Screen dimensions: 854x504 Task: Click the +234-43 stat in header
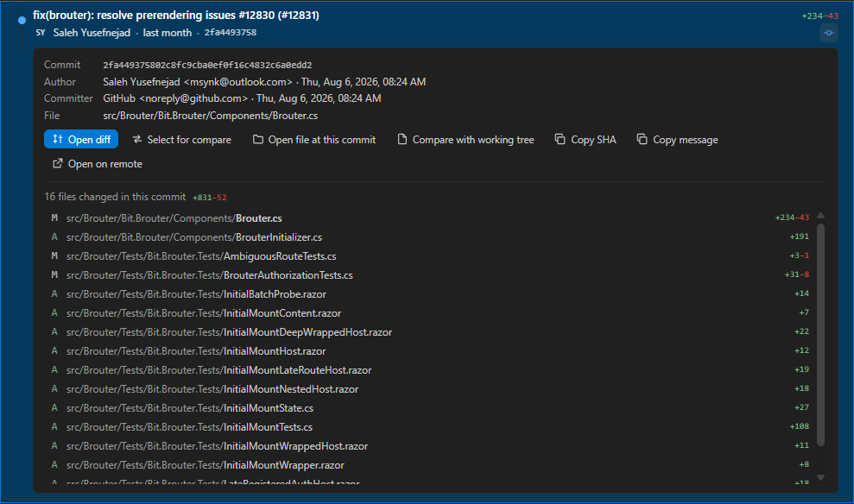pyautogui.click(x=819, y=16)
